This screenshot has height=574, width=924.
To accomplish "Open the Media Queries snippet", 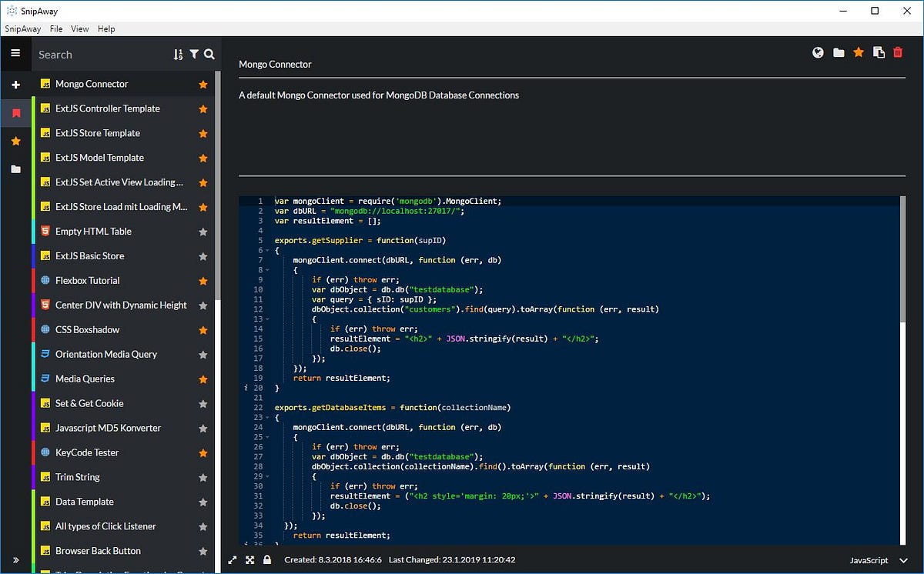I will coord(123,379).
